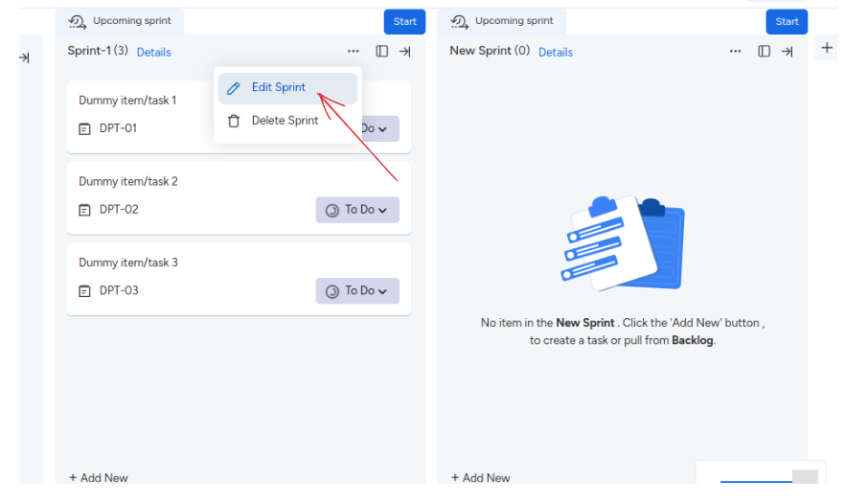Click the plus icon to add a sprint
868x502 pixels.
827,48
